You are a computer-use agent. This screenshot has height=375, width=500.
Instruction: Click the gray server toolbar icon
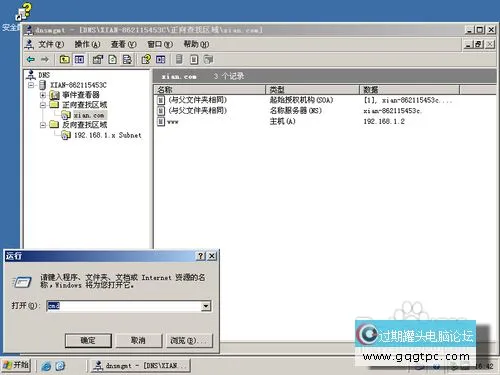click(x=179, y=60)
